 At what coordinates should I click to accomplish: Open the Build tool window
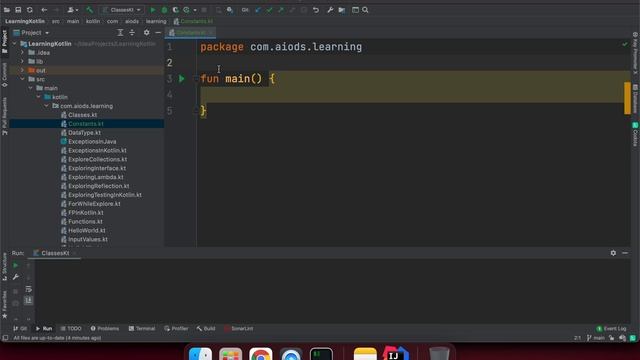pyautogui.click(x=206, y=329)
